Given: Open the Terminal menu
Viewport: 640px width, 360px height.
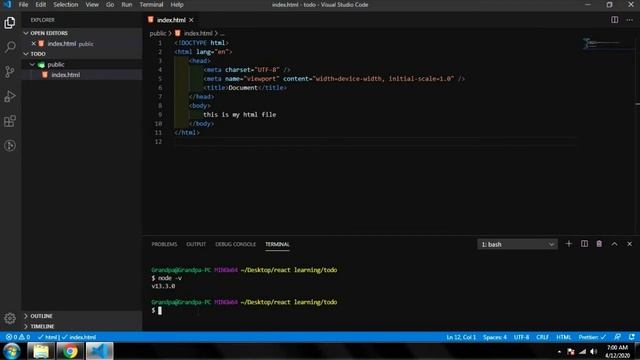Looking at the screenshot, I should 151,4.
